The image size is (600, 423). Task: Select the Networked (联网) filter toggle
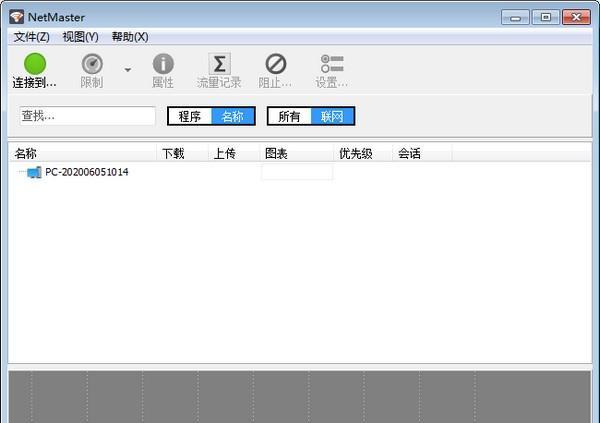332,116
